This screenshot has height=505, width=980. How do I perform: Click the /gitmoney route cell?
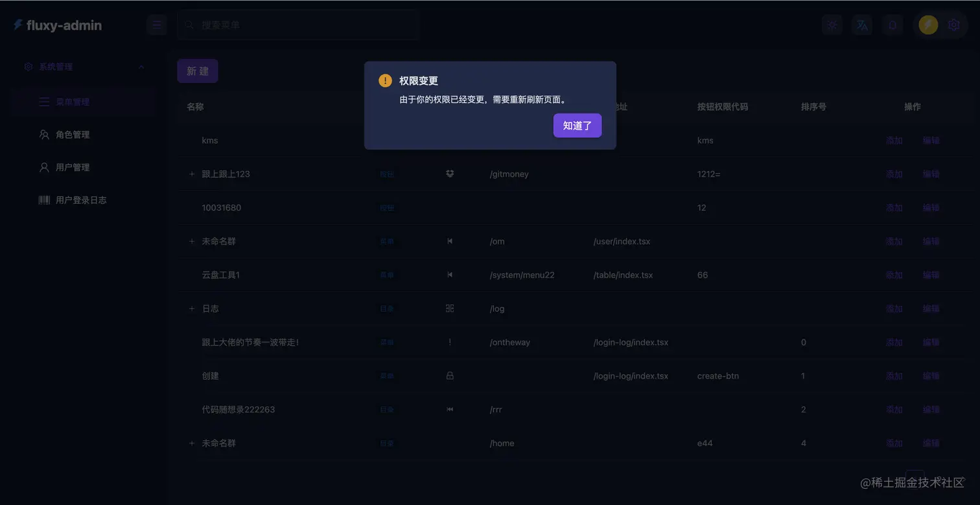point(509,174)
